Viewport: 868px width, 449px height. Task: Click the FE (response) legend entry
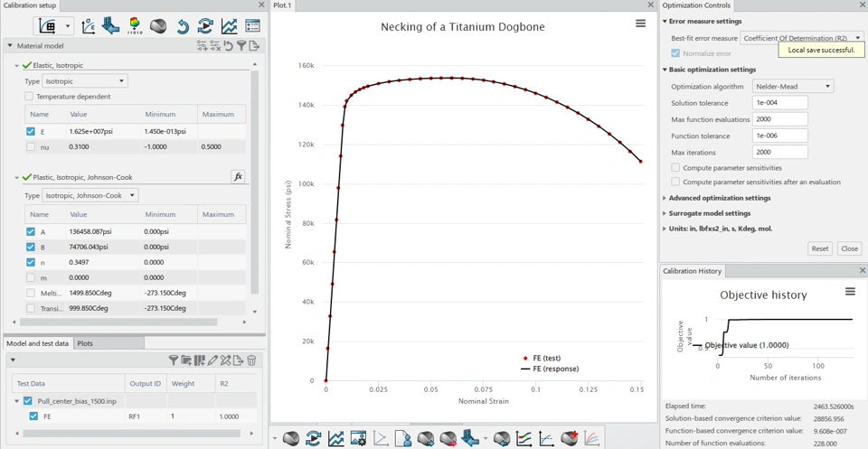549,369
